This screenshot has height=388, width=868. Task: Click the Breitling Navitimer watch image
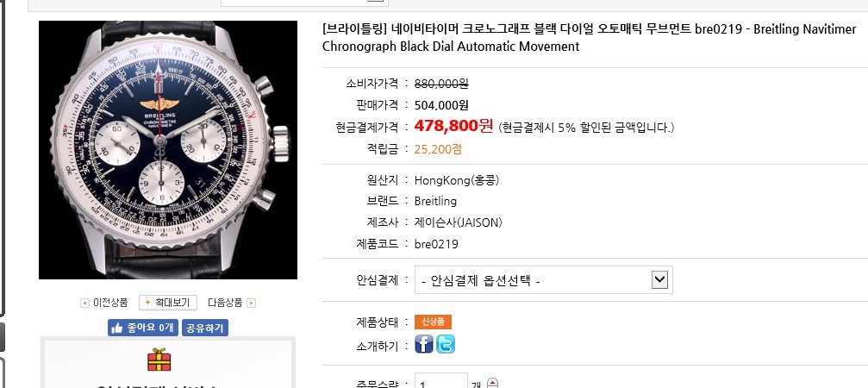(168, 150)
